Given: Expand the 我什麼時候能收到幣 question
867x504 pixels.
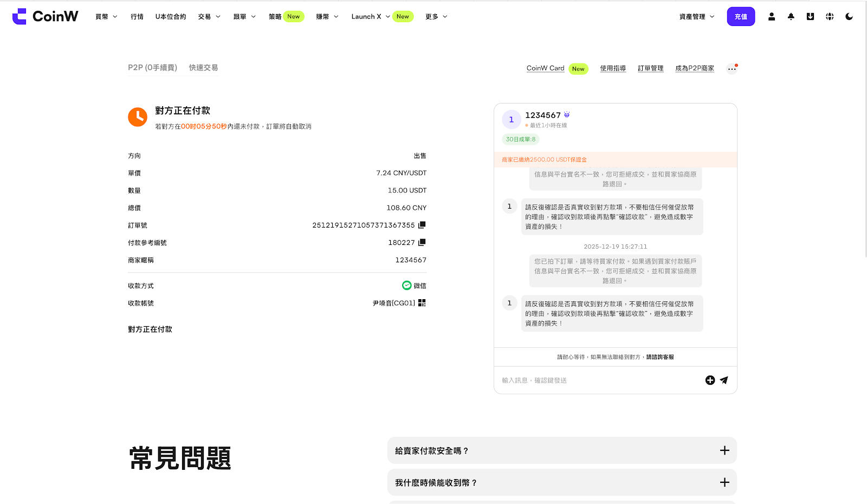Looking at the screenshot, I should coord(562,482).
